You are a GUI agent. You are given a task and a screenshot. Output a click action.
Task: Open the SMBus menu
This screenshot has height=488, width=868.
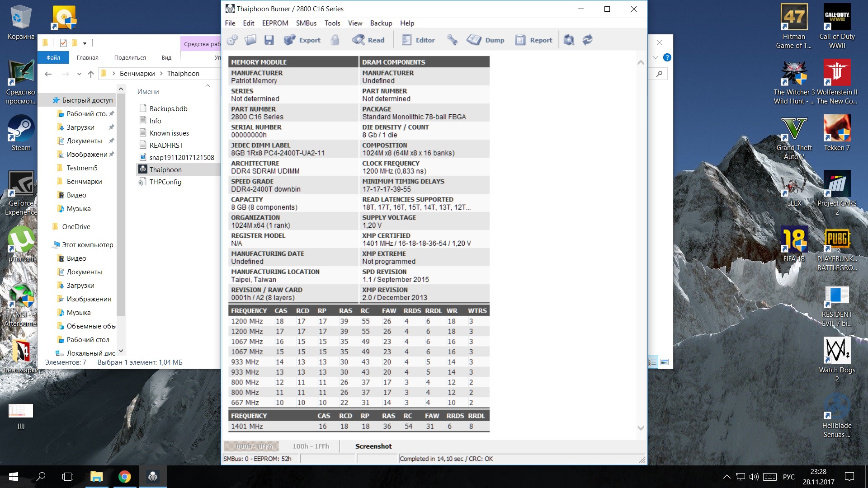coord(306,23)
